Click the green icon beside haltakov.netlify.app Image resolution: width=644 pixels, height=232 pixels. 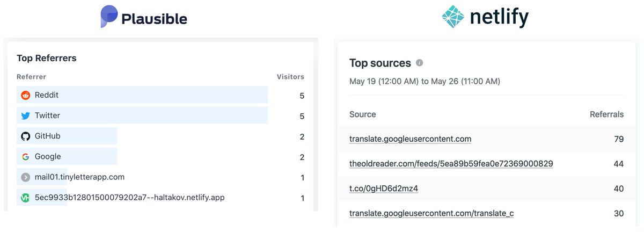point(26,198)
